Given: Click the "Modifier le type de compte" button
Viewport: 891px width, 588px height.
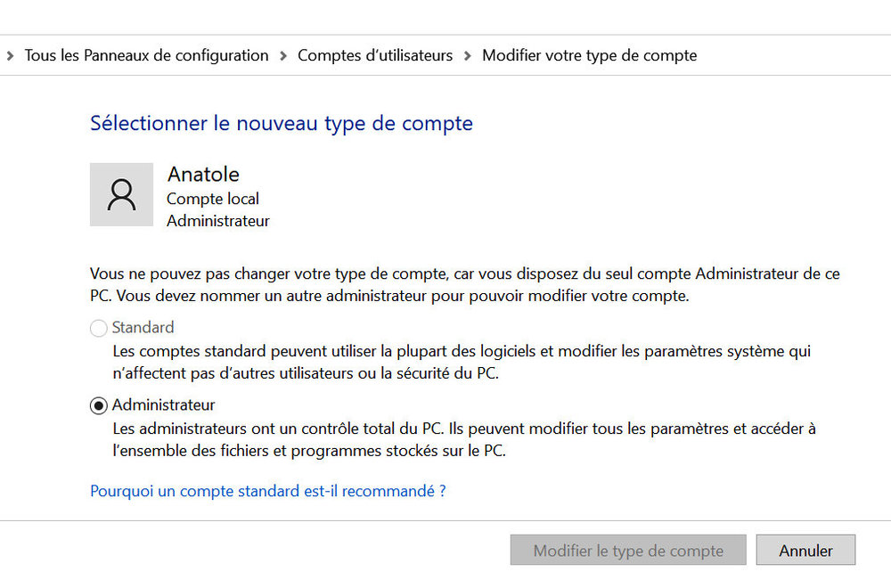Looking at the screenshot, I should coord(627,550).
